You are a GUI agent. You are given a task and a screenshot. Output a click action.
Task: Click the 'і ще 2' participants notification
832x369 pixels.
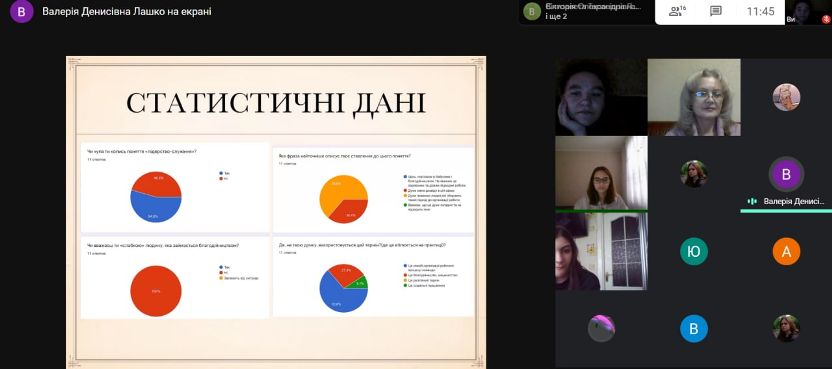pyautogui.click(x=556, y=16)
